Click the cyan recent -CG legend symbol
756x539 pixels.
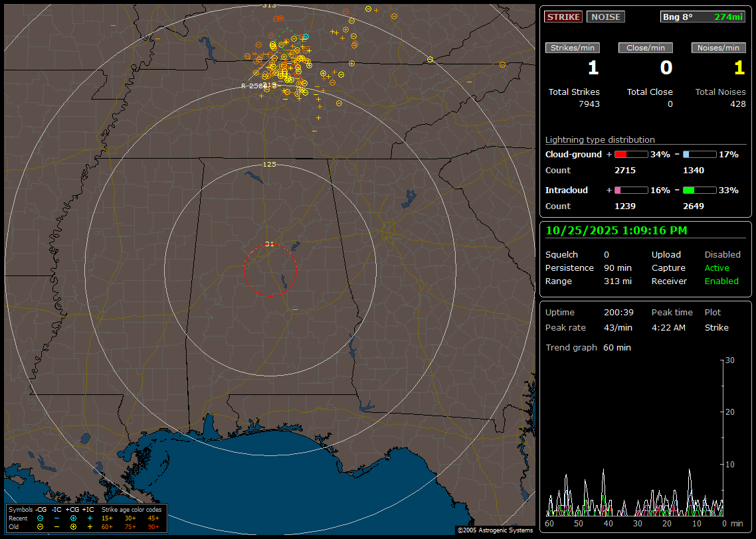click(x=41, y=518)
